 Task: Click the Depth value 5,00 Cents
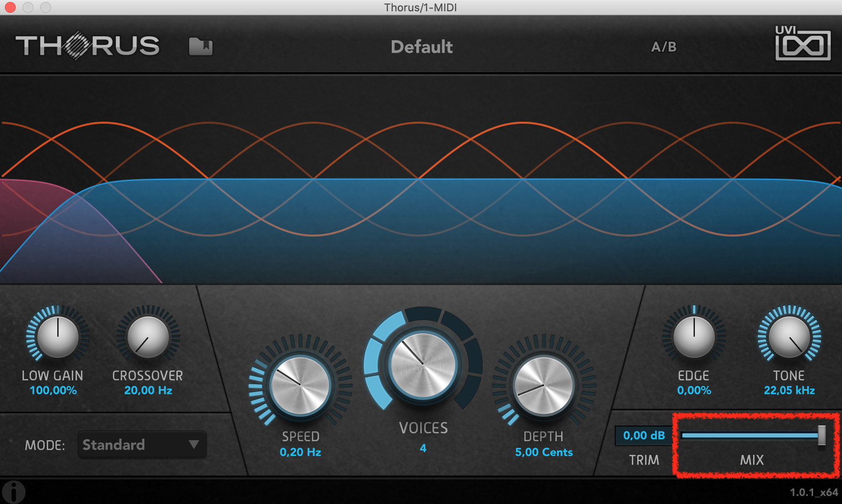(x=543, y=452)
